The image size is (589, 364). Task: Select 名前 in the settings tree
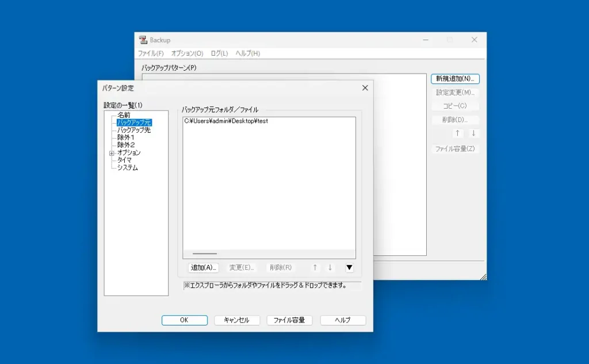[123, 114]
